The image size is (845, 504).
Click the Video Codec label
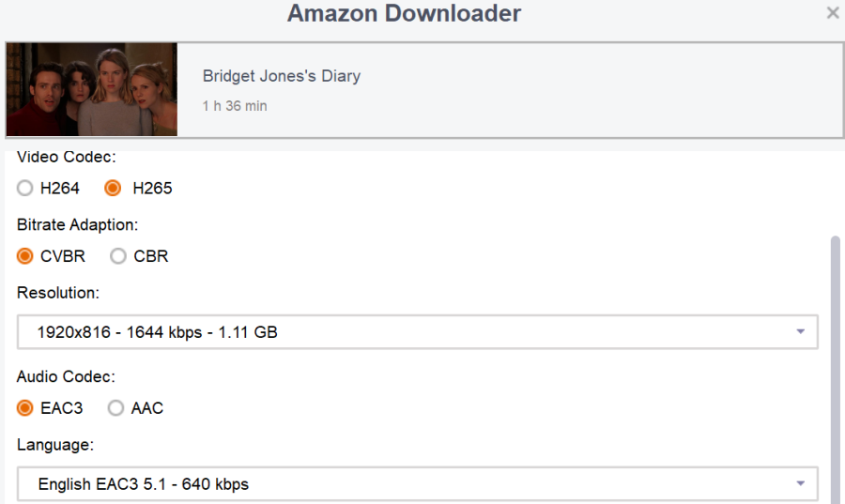pos(67,158)
